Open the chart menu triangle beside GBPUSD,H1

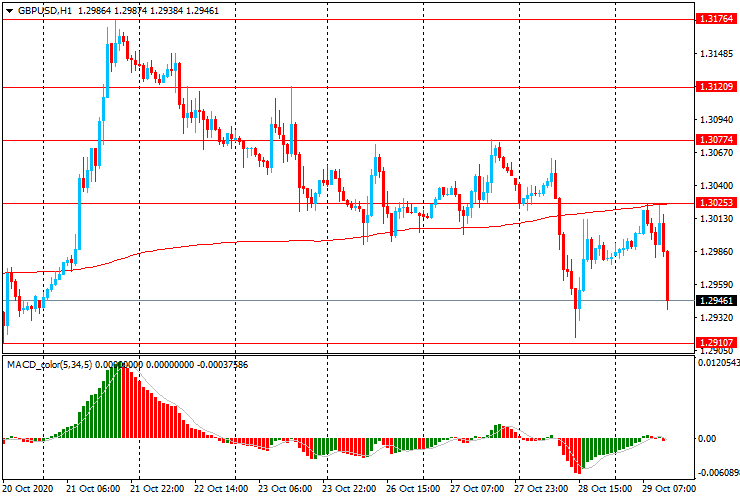coord(9,11)
